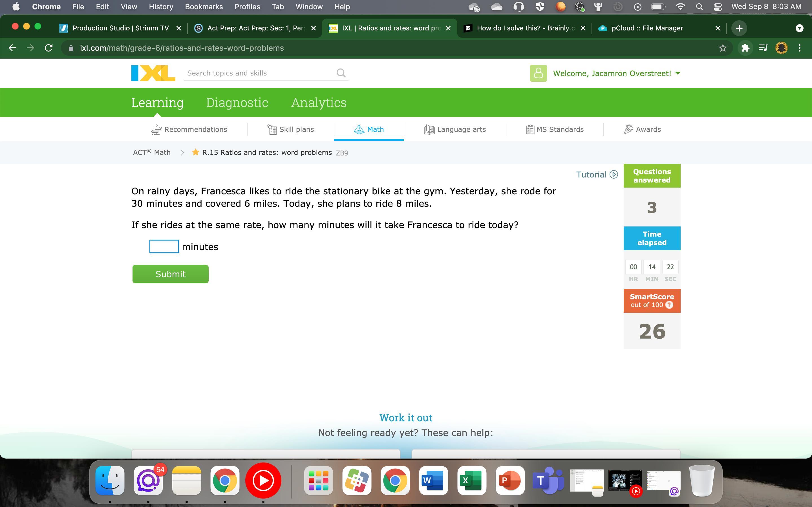Click the Tutorial play icon

(x=614, y=174)
